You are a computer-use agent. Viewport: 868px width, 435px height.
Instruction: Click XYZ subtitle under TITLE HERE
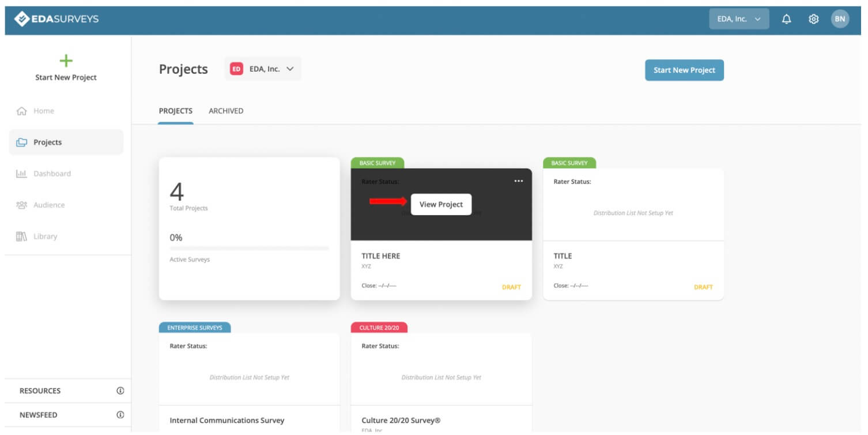point(366,267)
